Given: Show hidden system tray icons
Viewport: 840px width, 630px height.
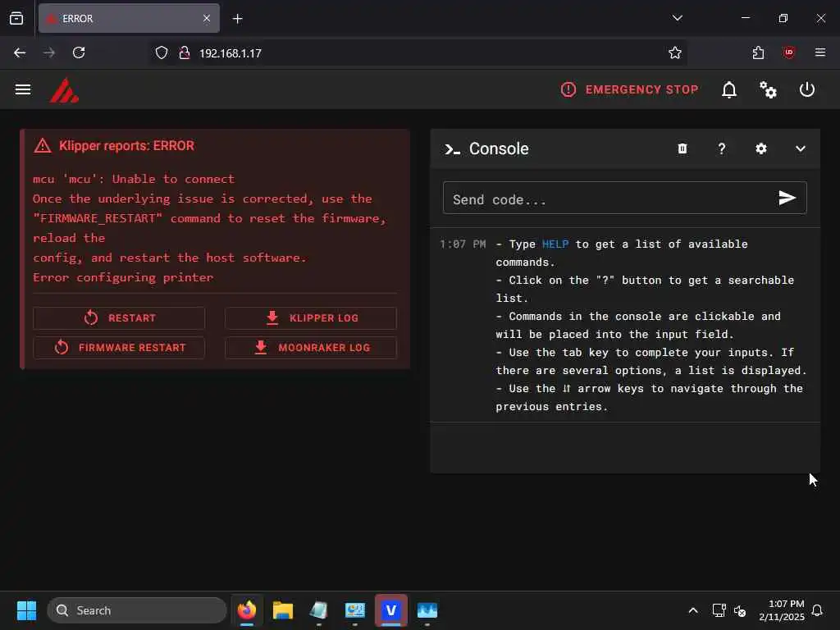Looking at the screenshot, I should point(692,610).
